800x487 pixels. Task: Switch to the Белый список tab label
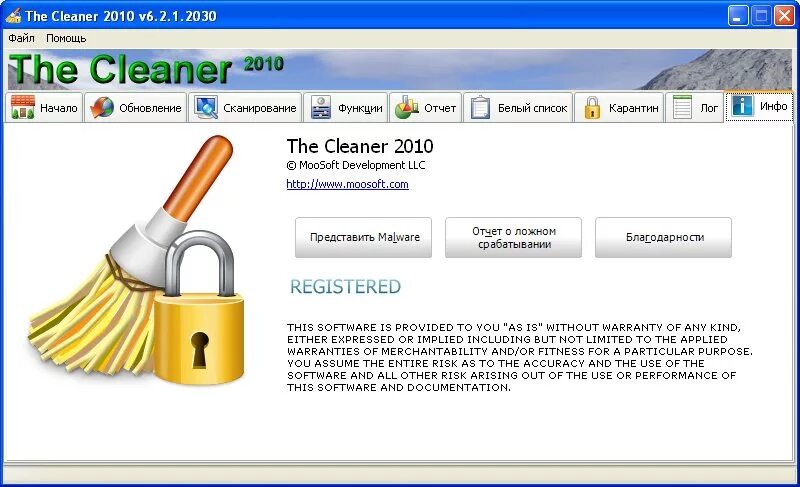click(x=533, y=108)
